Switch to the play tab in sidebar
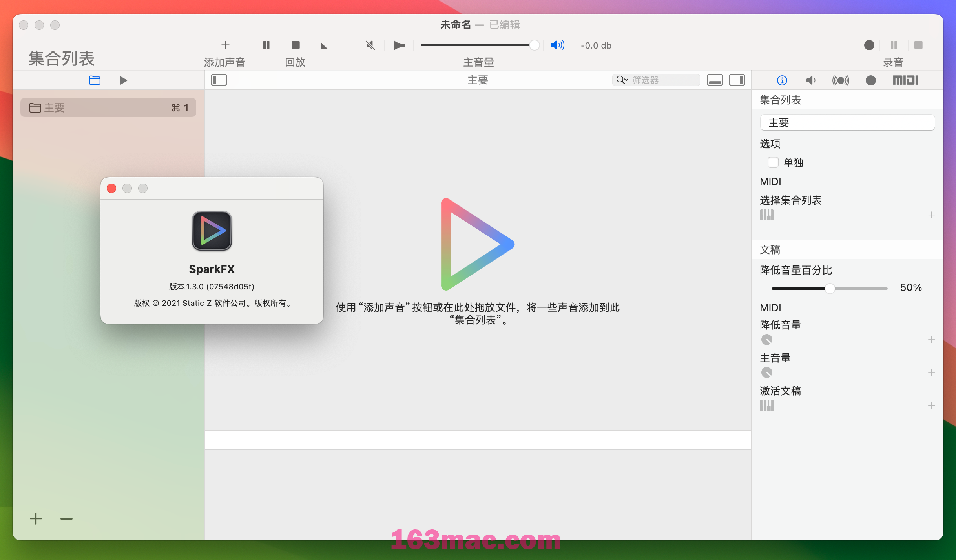The height and width of the screenshot is (560, 956). (123, 80)
